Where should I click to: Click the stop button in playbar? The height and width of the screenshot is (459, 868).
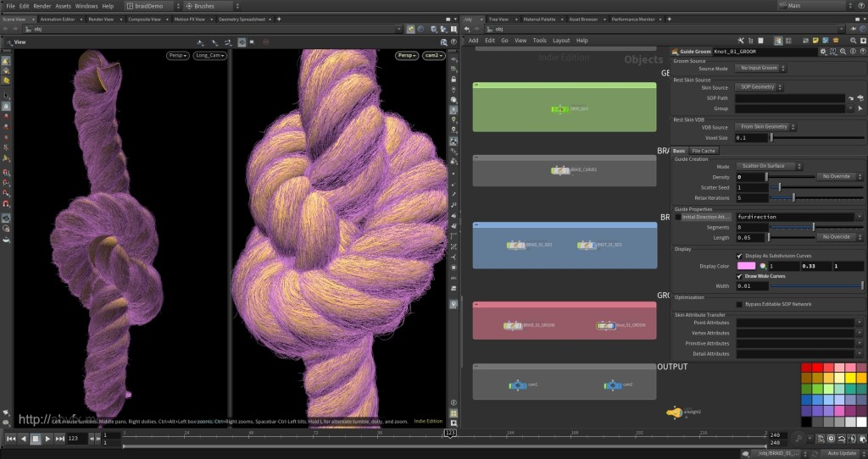click(36, 439)
